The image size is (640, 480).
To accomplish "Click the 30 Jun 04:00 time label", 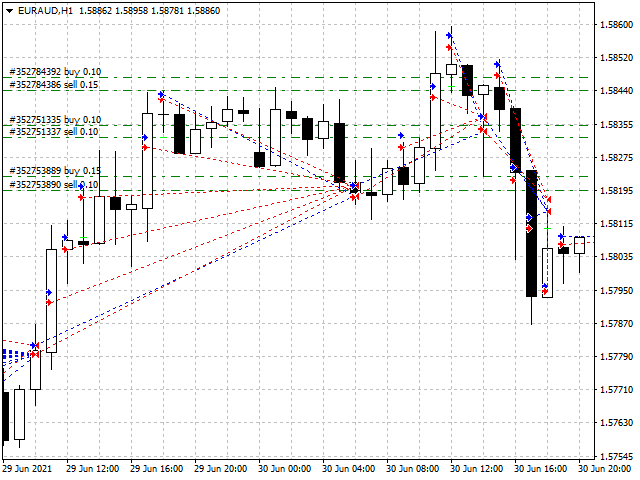I will click(349, 469).
